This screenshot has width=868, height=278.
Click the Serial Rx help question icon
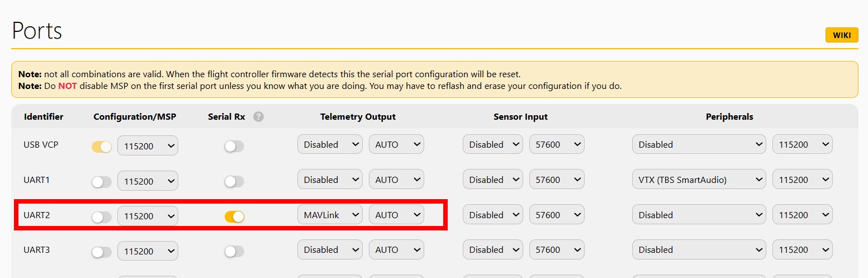tap(258, 117)
